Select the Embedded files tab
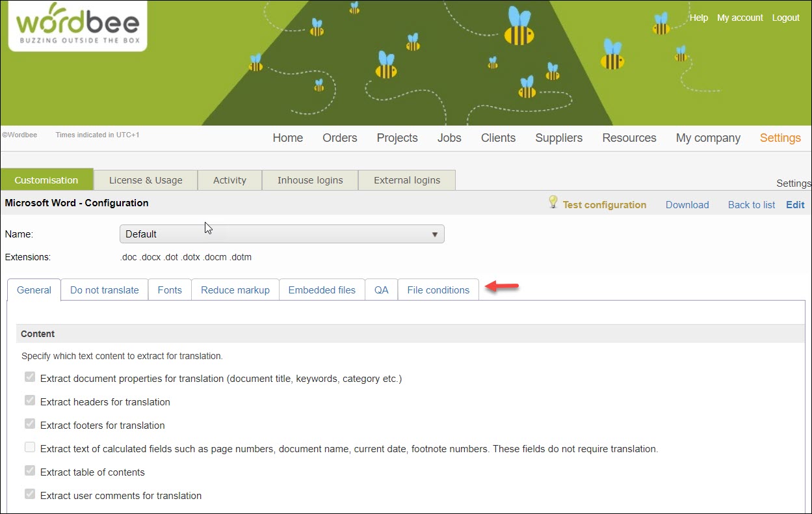This screenshot has width=812, height=514. tap(322, 290)
